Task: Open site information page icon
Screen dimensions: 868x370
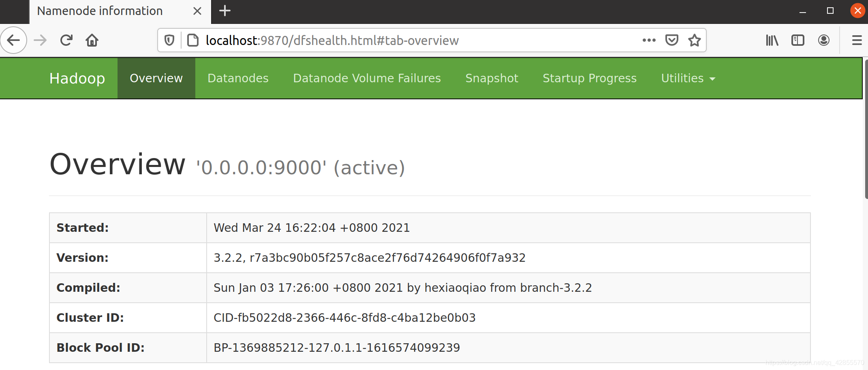Action: (x=193, y=40)
